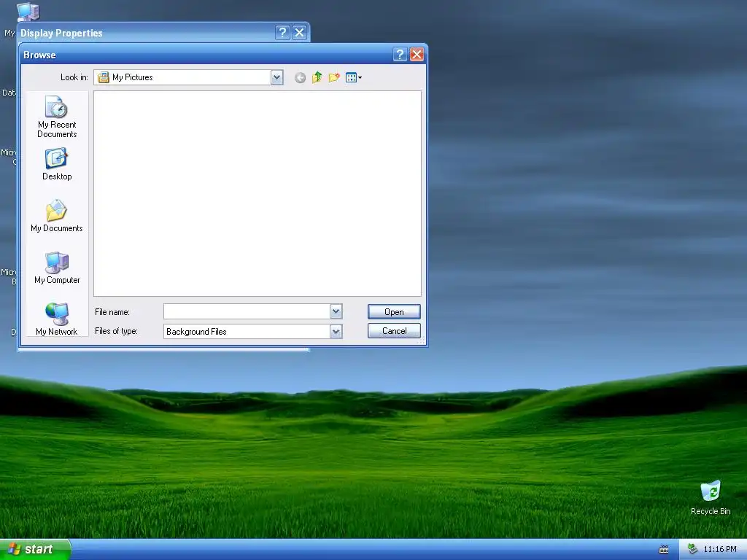This screenshot has height=560, width=747.
Task: Close the Browse dialog
Action: point(417,55)
